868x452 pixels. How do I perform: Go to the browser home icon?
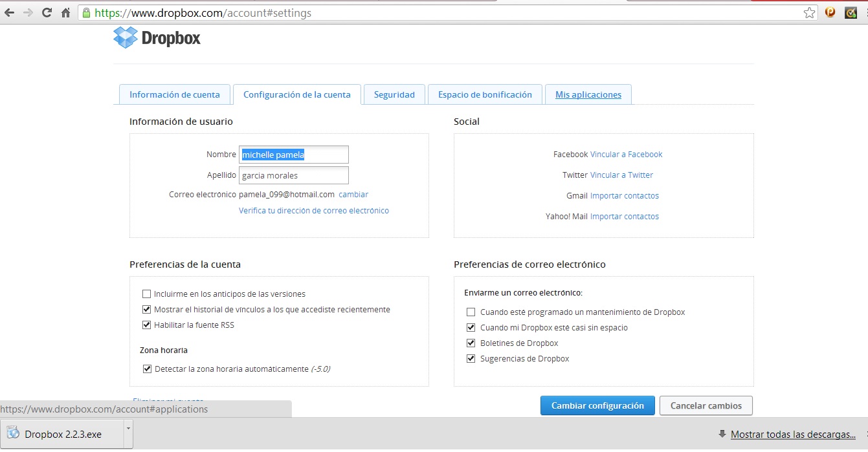65,13
